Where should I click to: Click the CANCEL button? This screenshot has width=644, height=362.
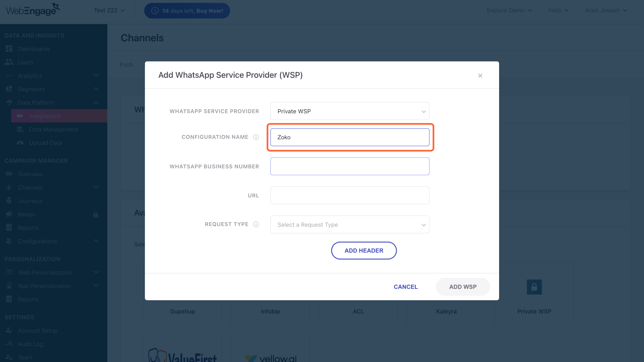point(406,287)
